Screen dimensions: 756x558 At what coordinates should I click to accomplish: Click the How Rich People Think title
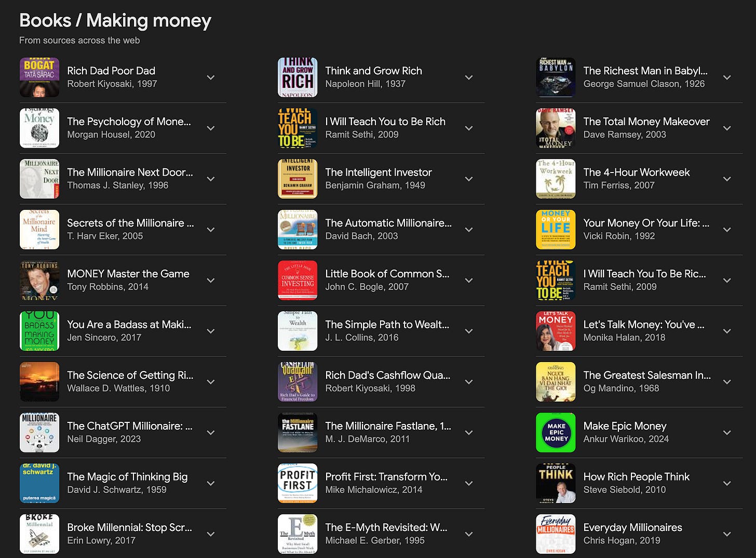pyautogui.click(x=637, y=476)
